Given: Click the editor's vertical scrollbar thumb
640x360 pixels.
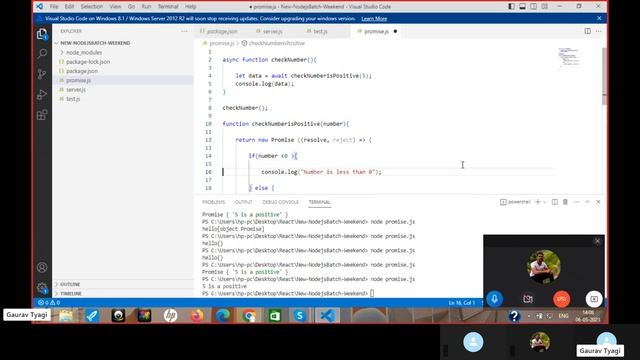Looking at the screenshot, I should click(x=604, y=76).
